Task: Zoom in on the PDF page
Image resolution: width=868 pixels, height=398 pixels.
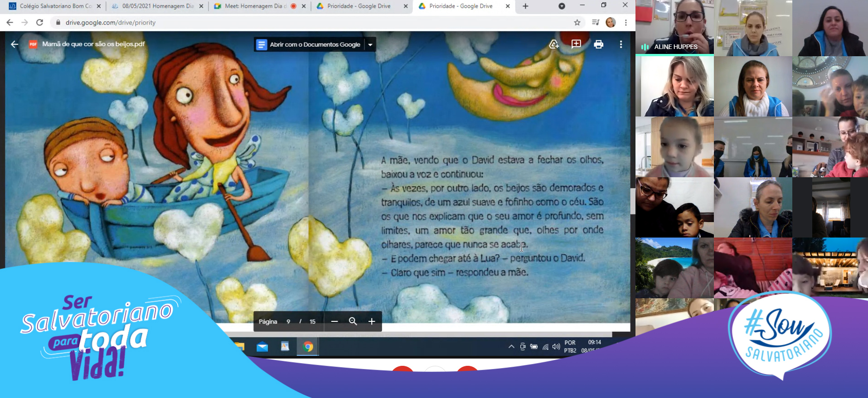Action: point(372,321)
